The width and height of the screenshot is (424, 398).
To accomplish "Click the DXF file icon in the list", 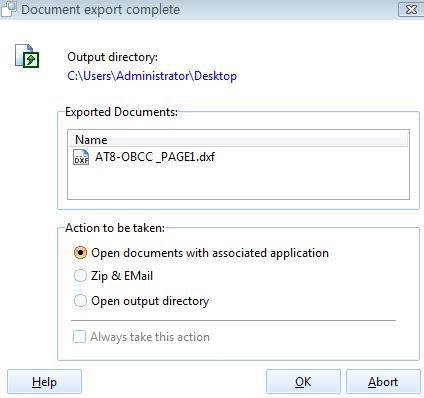I will click(x=81, y=157).
